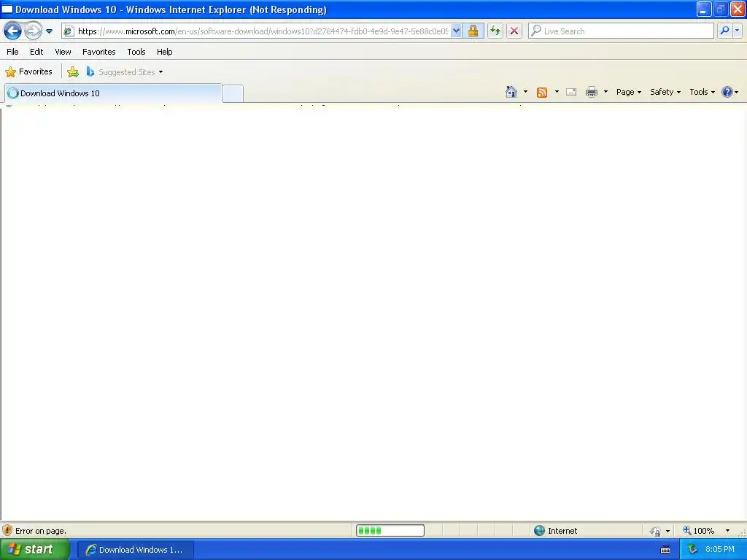The width and height of the screenshot is (747, 560).
Task: Click the page icon in address bar
Action: click(69, 31)
